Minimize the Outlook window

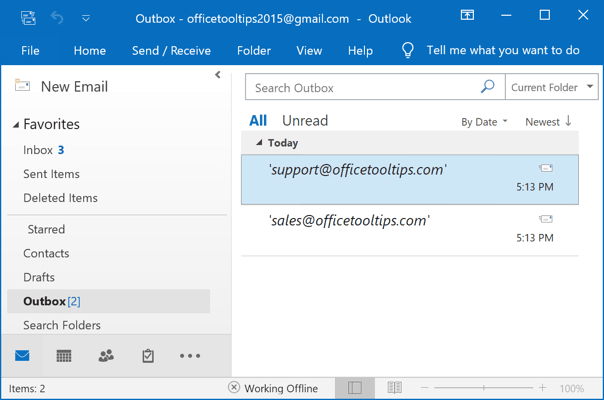pyautogui.click(x=506, y=15)
